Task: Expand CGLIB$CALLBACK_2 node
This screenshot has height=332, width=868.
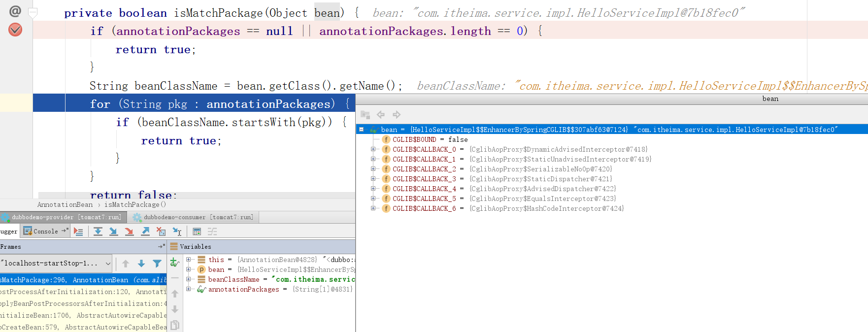Action: pyautogui.click(x=373, y=169)
